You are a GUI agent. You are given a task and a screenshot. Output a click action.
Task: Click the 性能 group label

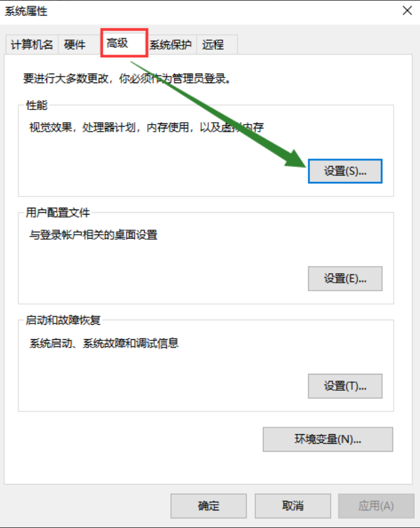pyautogui.click(x=36, y=105)
